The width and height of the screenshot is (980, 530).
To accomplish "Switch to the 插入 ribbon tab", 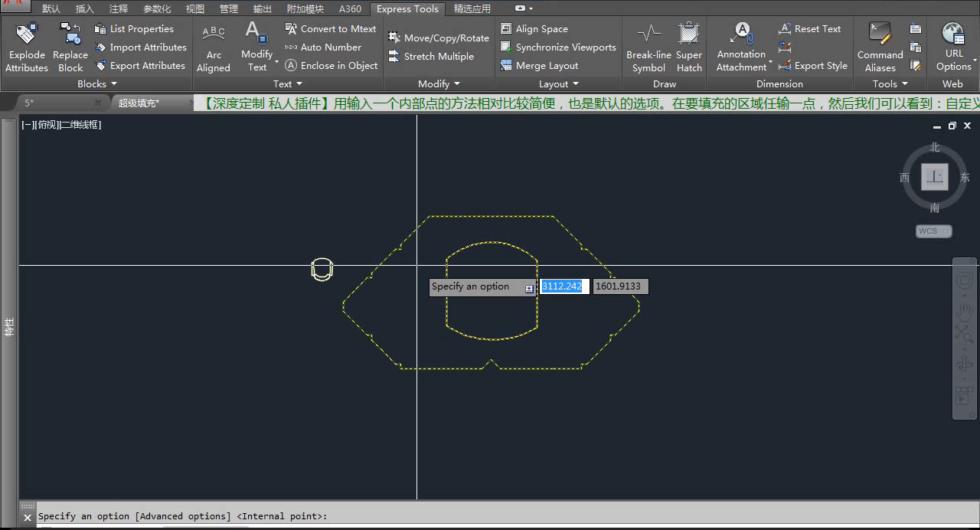I will 85,9.
